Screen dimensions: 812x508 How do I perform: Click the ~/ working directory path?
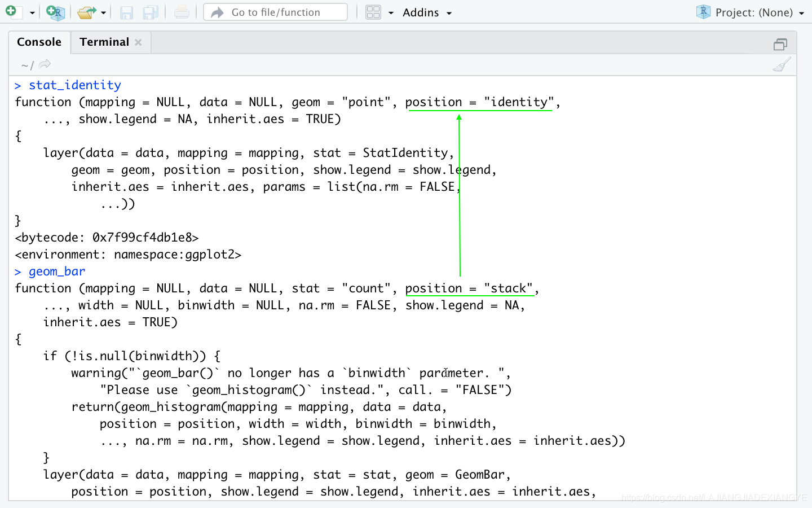point(27,65)
